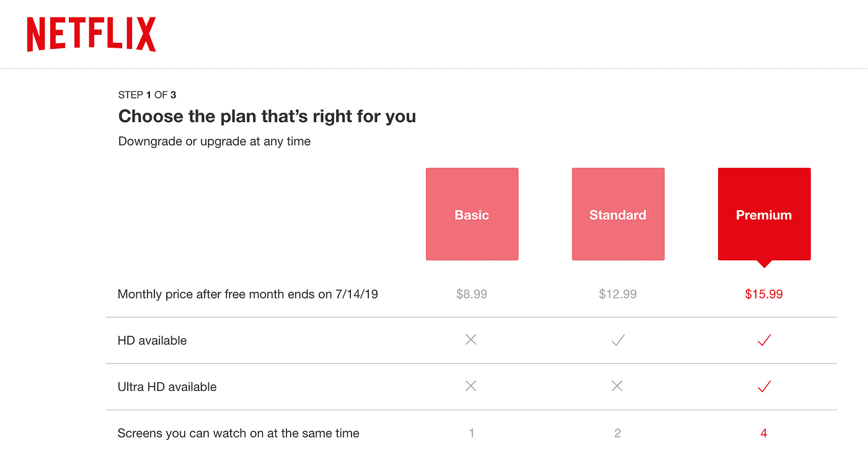
Task: Click the 'HD available' row label
Action: [x=152, y=341]
